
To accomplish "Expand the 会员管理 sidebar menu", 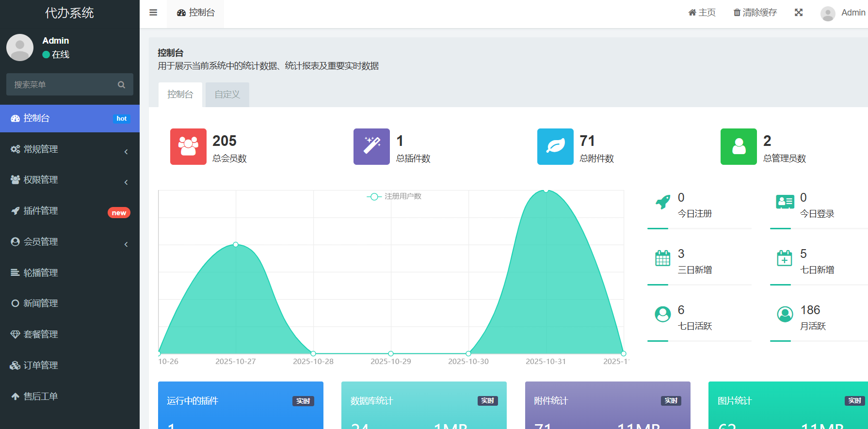I will click(x=70, y=242).
